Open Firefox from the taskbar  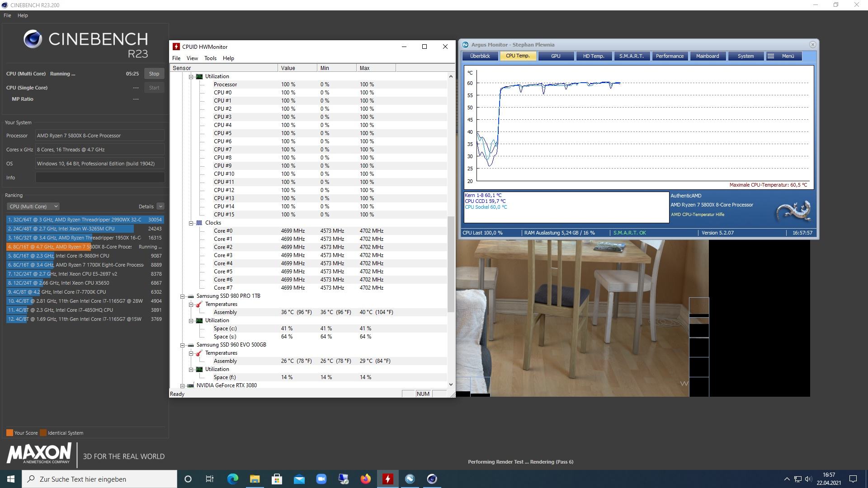pos(366,479)
